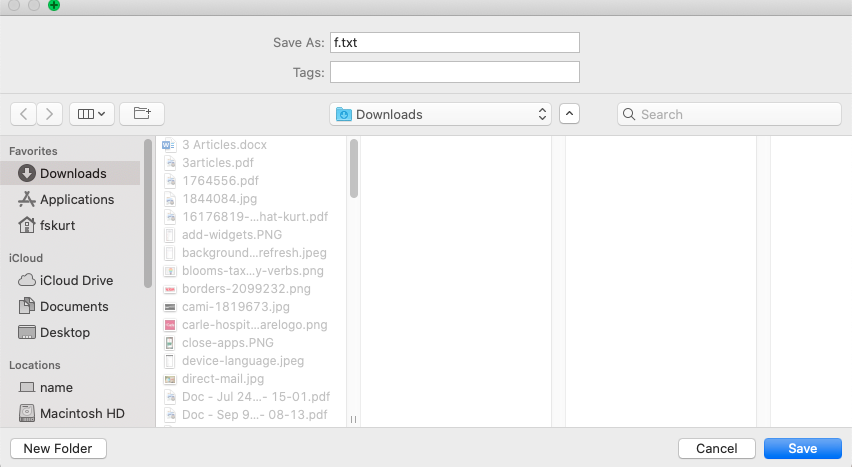Image resolution: width=852 pixels, height=467 pixels.
Task: Click the Cancel button
Action: (x=717, y=449)
